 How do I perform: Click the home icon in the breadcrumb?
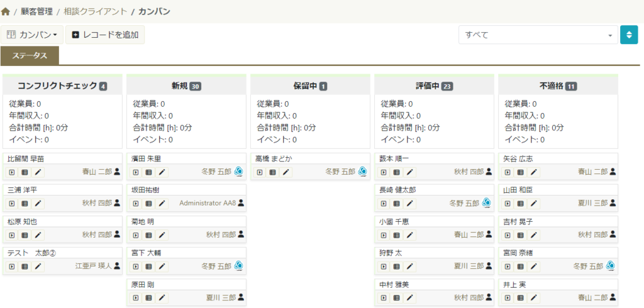click(x=6, y=11)
